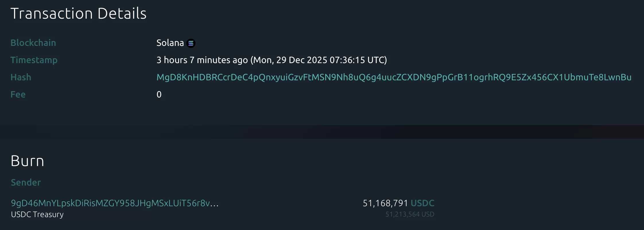This screenshot has height=230, width=644.
Task: Open the transaction hash link
Action: [x=394, y=77]
